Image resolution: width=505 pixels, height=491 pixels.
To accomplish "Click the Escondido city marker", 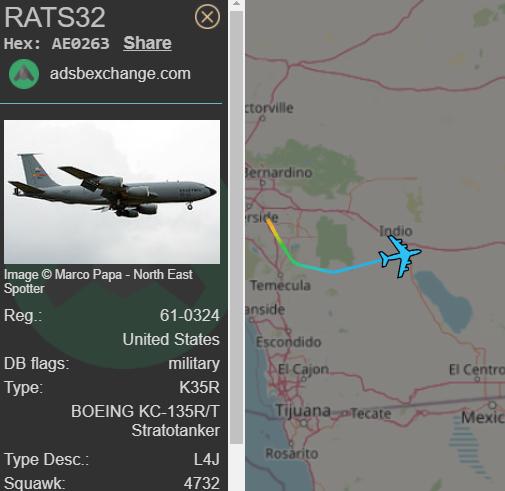I will click(289, 331).
